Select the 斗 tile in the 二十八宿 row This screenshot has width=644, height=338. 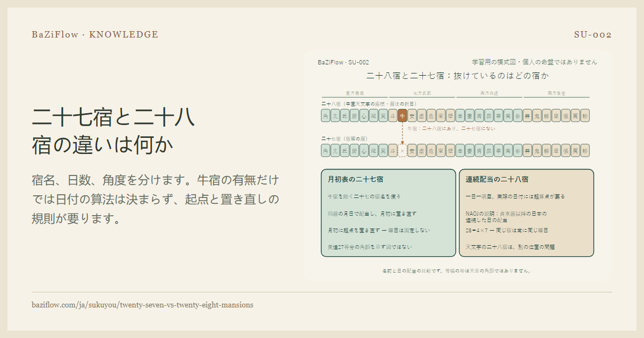(x=393, y=115)
